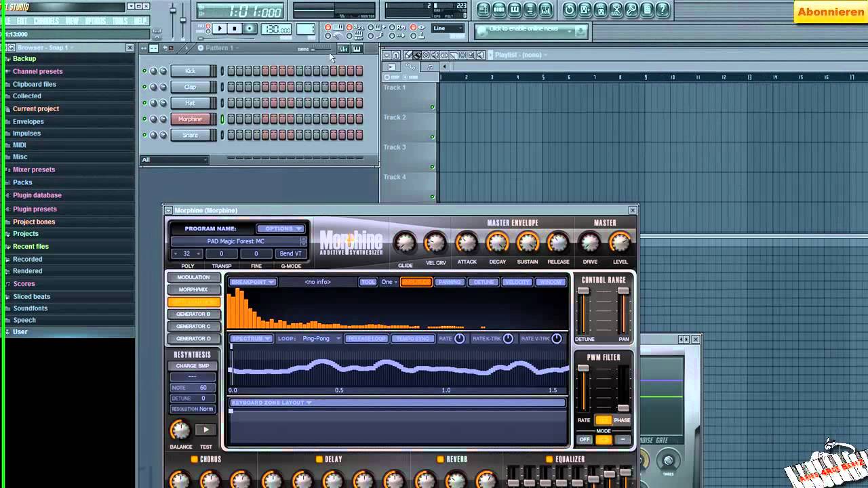Open the Ping-Pong loop mode dropdown
The height and width of the screenshot is (488, 868).
coord(321,338)
